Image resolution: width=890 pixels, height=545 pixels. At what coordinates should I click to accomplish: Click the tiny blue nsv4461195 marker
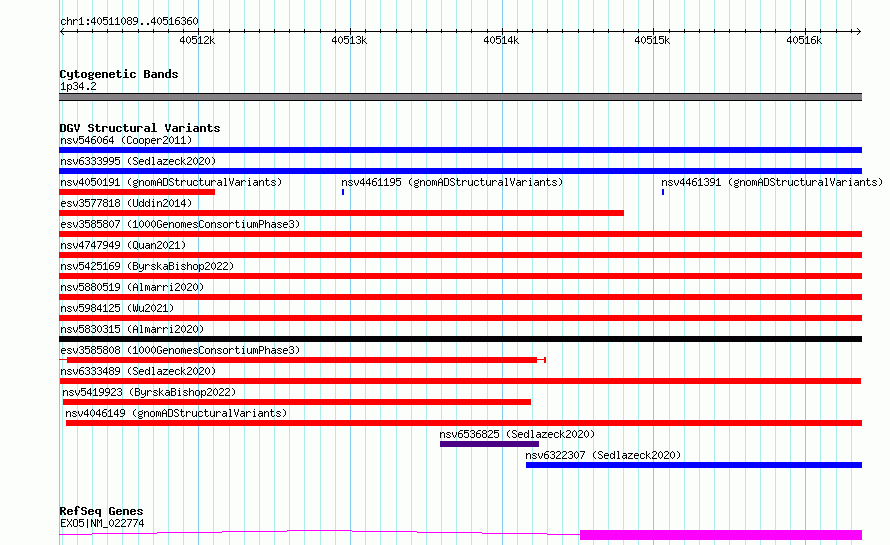(x=343, y=192)
